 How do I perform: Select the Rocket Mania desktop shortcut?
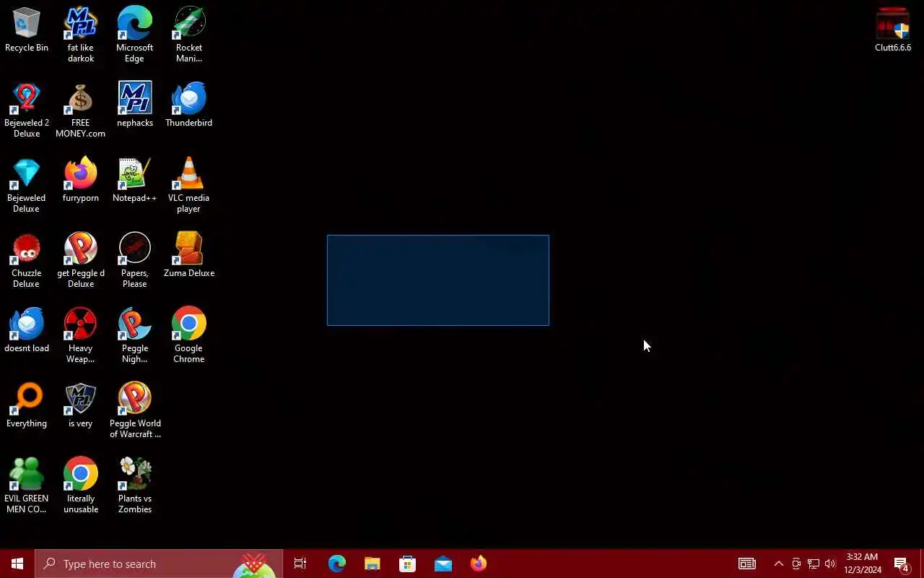[x=189, y=35]
